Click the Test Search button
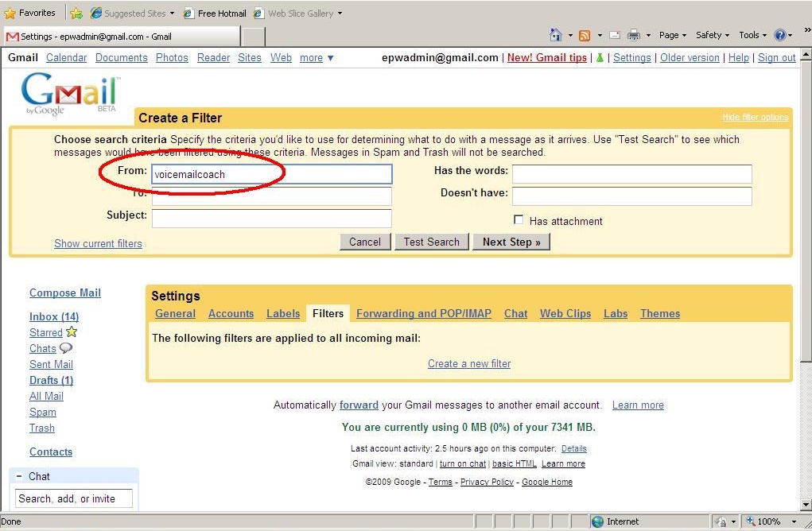This screenshot has width=812, height=531. click(x=431, y=242)
